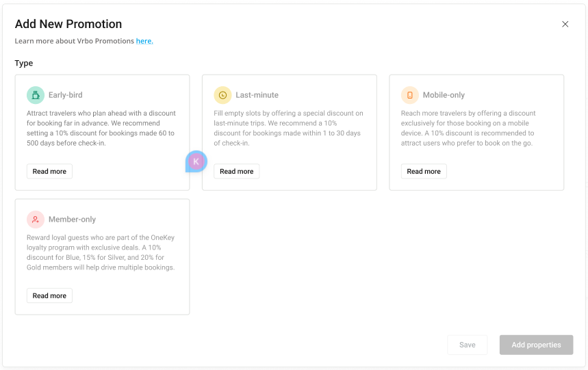Screen dimensions: 588x370
Task: Click the Member-only person icon
Action: 36,220
